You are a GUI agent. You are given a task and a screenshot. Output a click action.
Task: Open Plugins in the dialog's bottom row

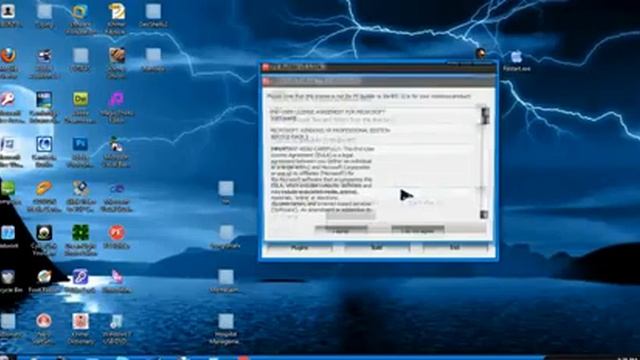300,247
